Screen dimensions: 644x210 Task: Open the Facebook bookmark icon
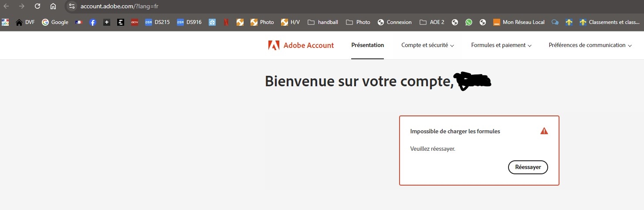pyautogui.click(x=93, y=22)
